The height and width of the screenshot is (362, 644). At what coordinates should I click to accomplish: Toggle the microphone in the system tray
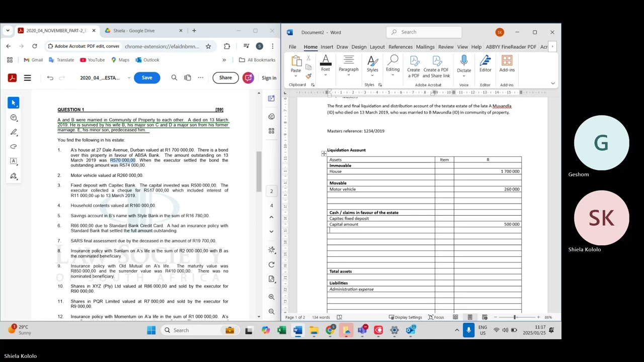pyautogui.click(x=468, y=330)
